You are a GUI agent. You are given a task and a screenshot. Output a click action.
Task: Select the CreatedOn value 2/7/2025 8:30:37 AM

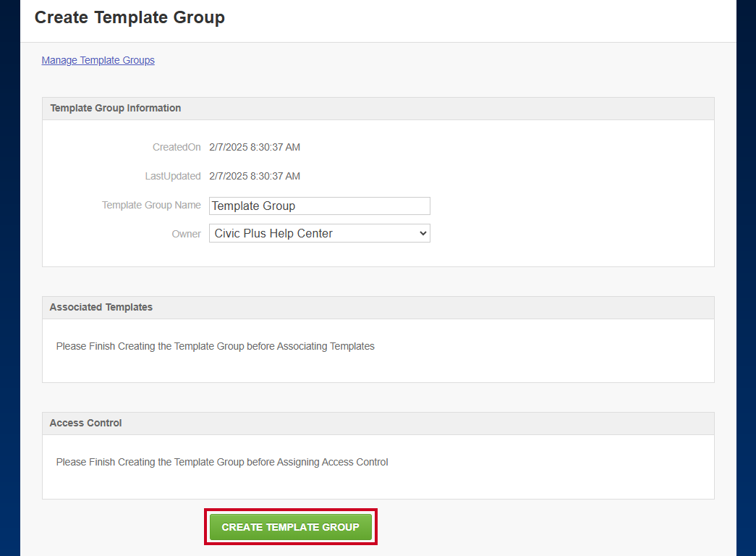(x=255, y=147)
